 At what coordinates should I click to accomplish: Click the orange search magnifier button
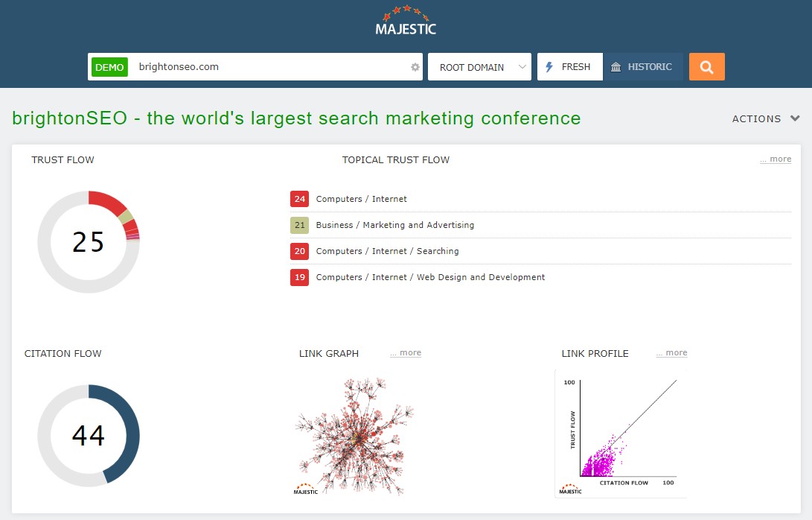pos(706,67)
